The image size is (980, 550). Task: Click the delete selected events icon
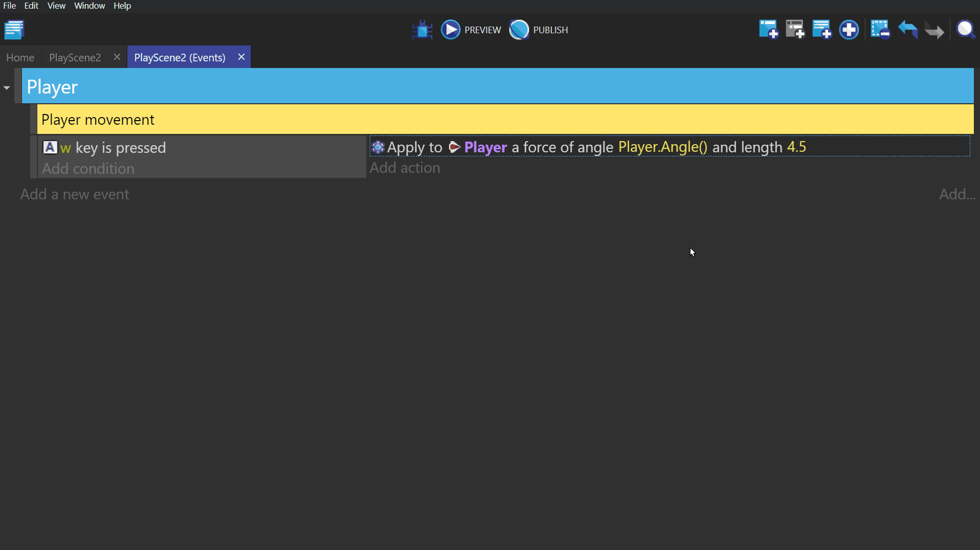pos(880,30)
